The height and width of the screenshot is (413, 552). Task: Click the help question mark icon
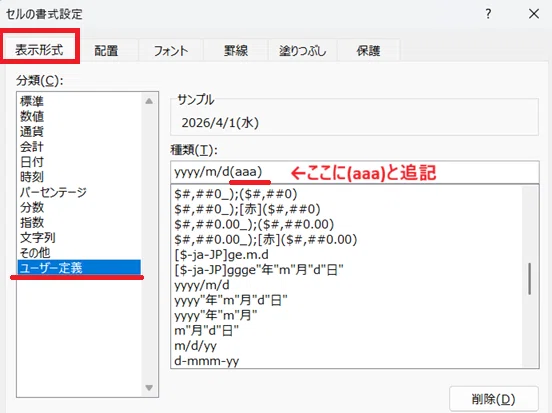[x=488, y=14]
